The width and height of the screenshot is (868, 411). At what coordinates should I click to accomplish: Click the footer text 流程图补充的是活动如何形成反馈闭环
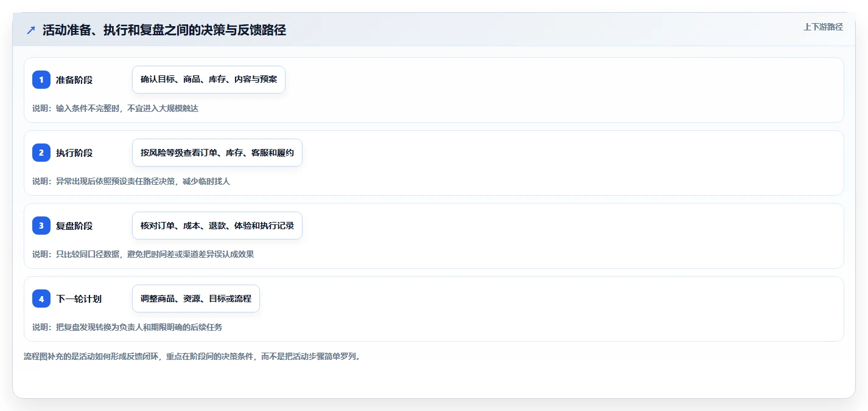(x=92, y=356)
